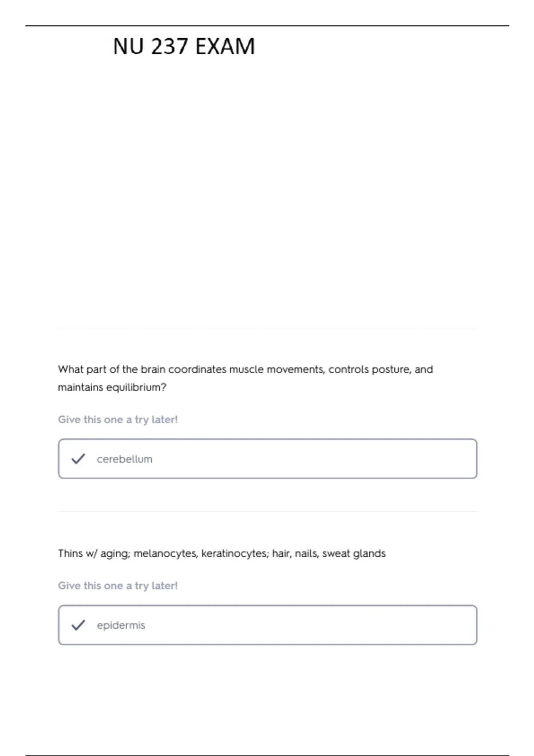Click the checkmark icon beside epidermis
The image size is (534, 756).
(x=78, y=625)
